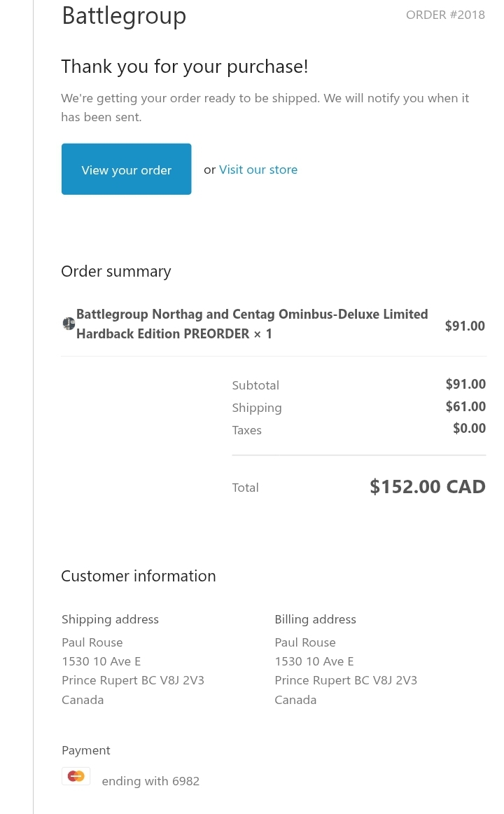Click the Subtotal label

coord(255,385)
